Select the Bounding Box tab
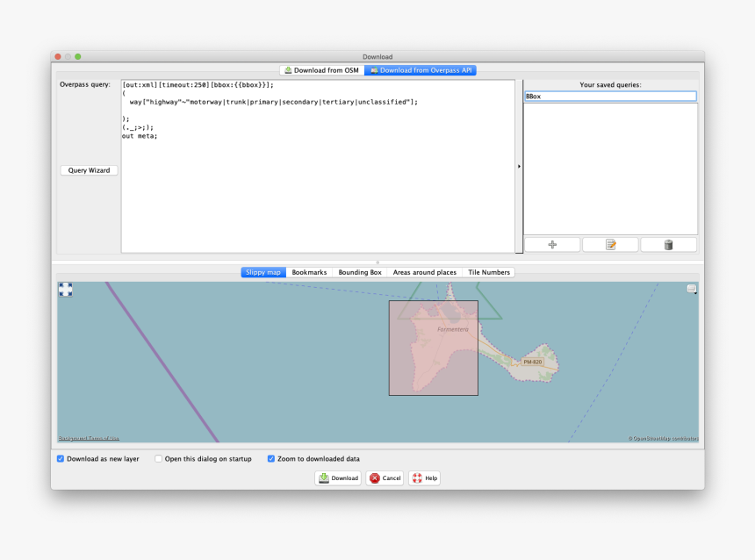 point(359,272)
